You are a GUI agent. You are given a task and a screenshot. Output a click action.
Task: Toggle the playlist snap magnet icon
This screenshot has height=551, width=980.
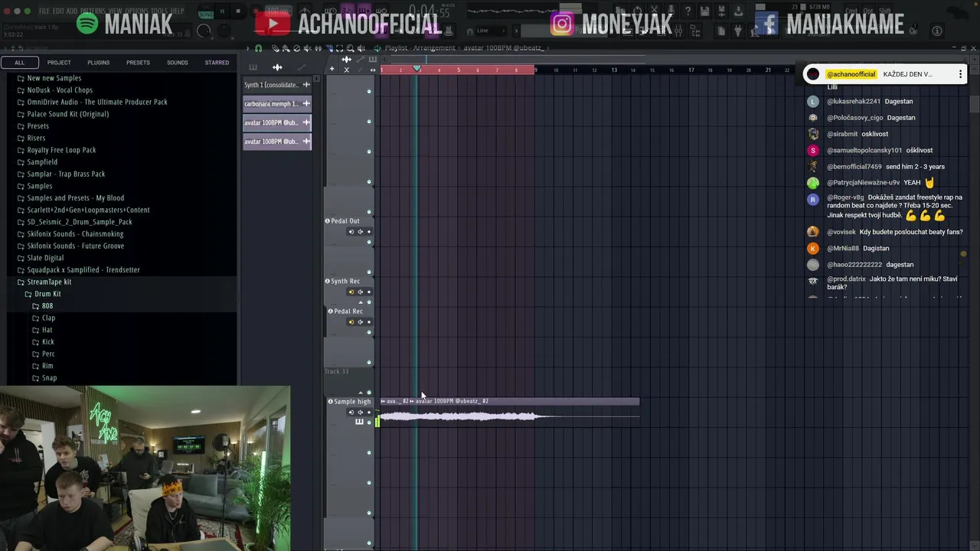tap(258, 48)
